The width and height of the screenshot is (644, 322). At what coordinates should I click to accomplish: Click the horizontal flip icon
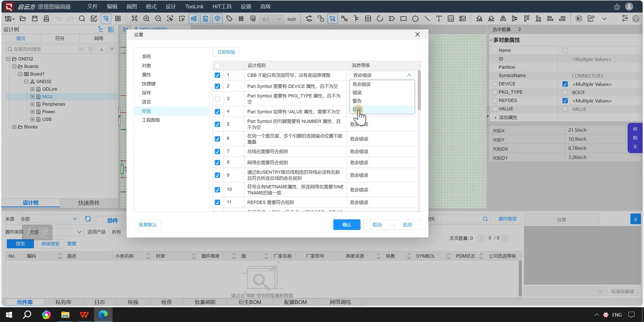pos(503,18)
